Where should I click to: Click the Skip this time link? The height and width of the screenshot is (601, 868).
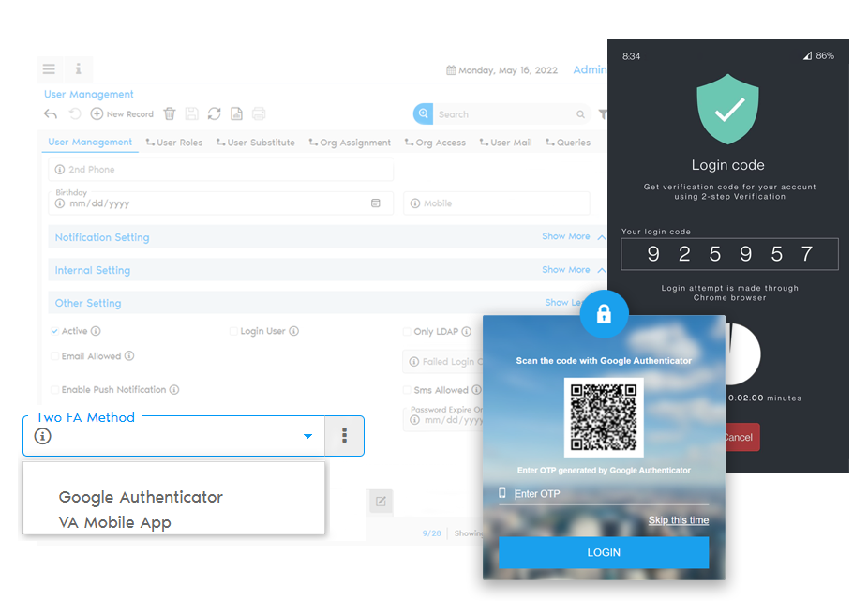coord(678,520)
